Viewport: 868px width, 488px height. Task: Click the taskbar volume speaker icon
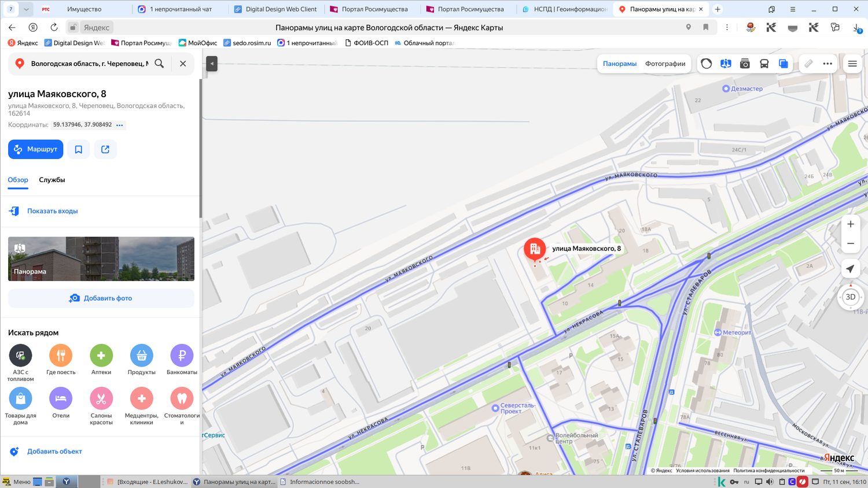770,482
